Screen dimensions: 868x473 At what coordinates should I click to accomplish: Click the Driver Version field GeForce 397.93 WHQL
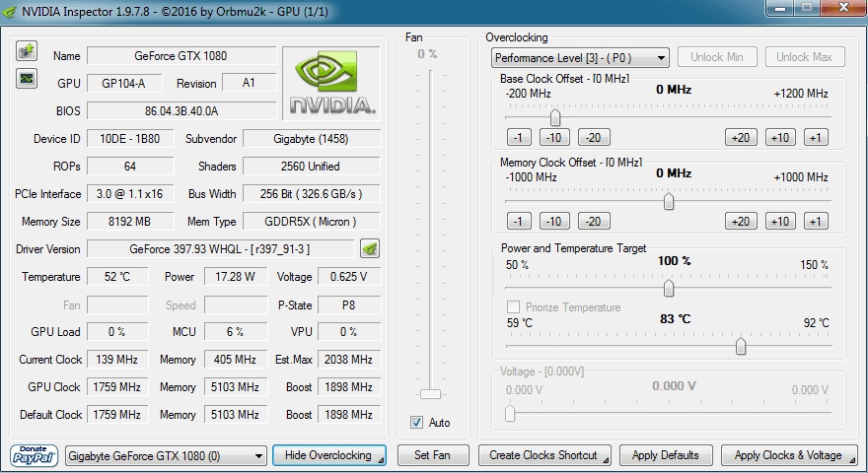point(220,249)
